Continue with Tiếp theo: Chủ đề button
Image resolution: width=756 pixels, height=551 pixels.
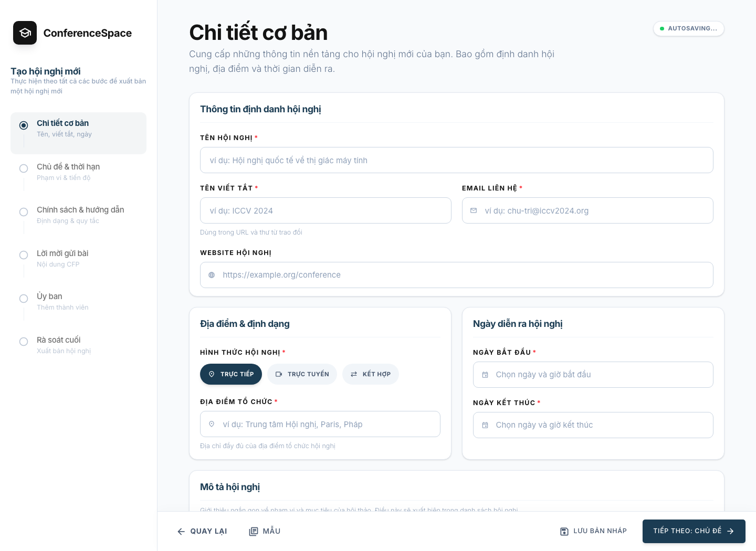pos(694,531)
